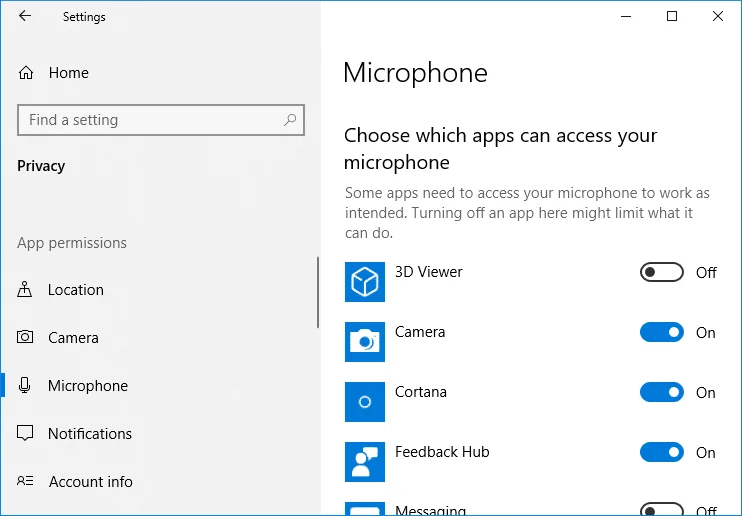
Task: Click the Location pin icon
Action: pyautogui.click(x=25, y=289)
